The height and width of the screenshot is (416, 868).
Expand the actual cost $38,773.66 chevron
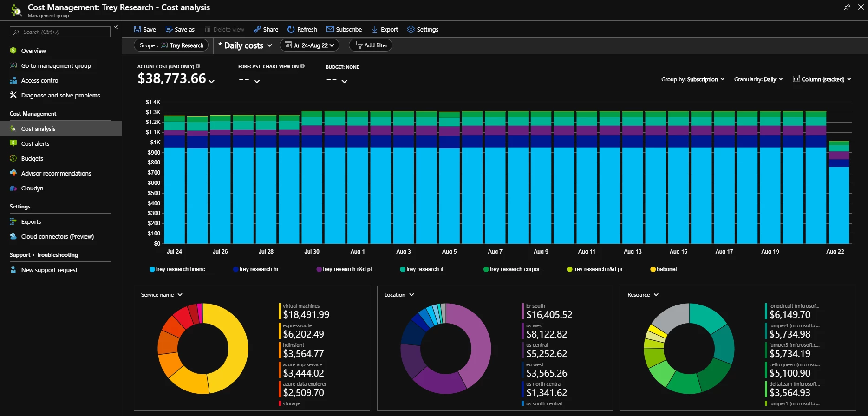pyautogui.click(x=212, y=81)
